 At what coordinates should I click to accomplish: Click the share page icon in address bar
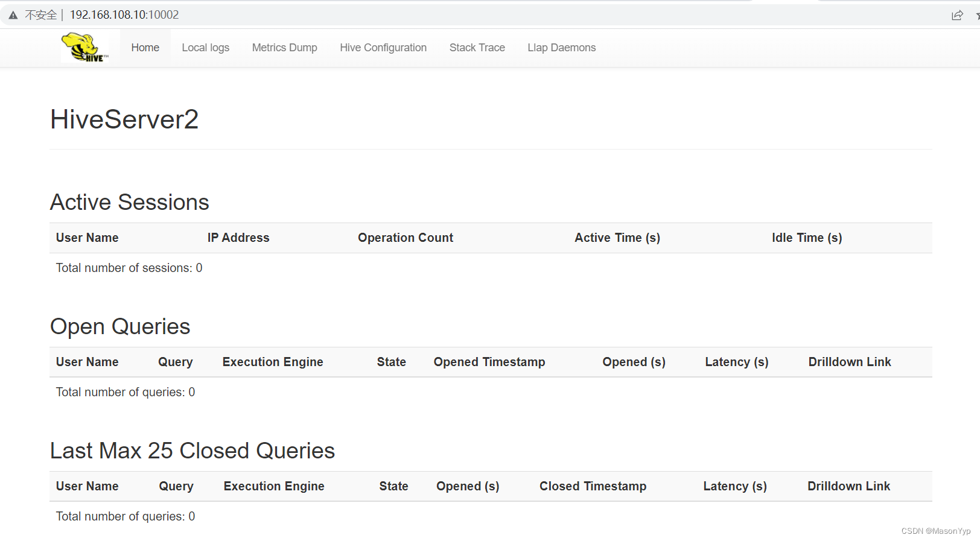tap(957, 15)
